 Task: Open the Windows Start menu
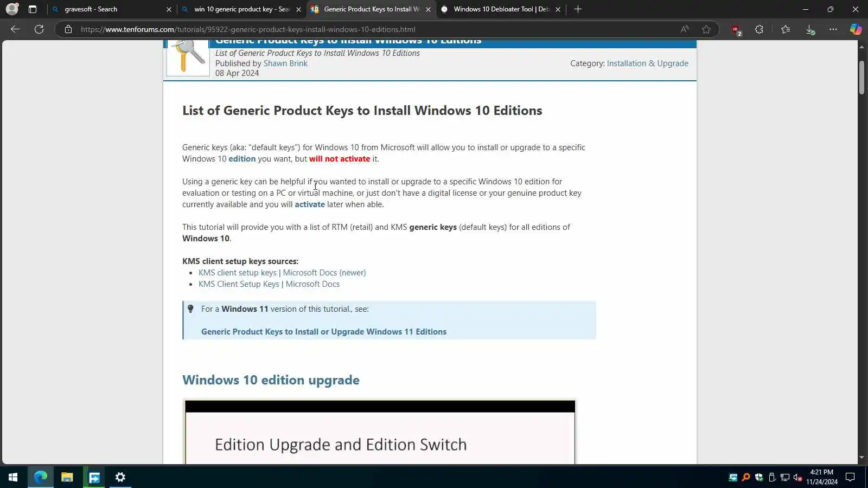[x=13, y=477]
